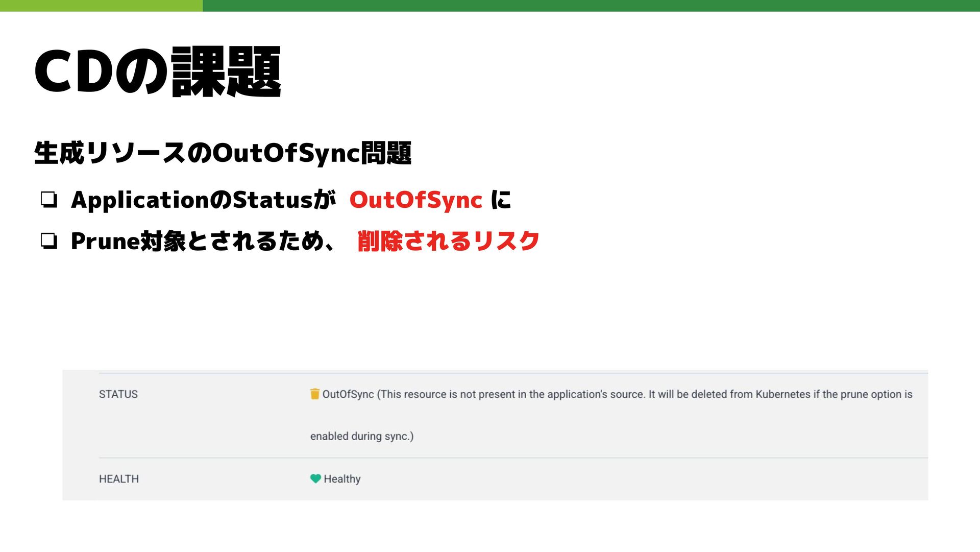
Task: Click the 'enabled during sync.)' text line
Action: [x=362, y=436]
